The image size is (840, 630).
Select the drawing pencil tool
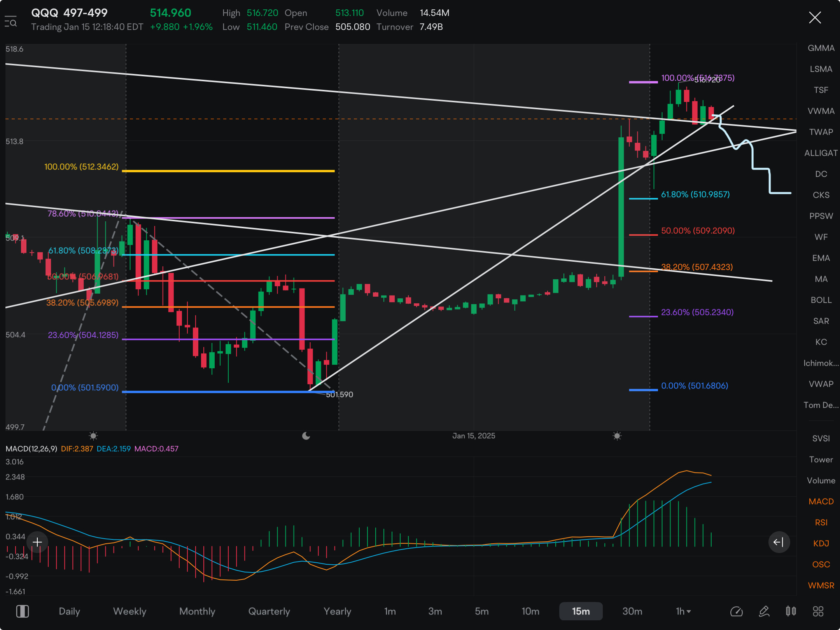tap(764, 611)
